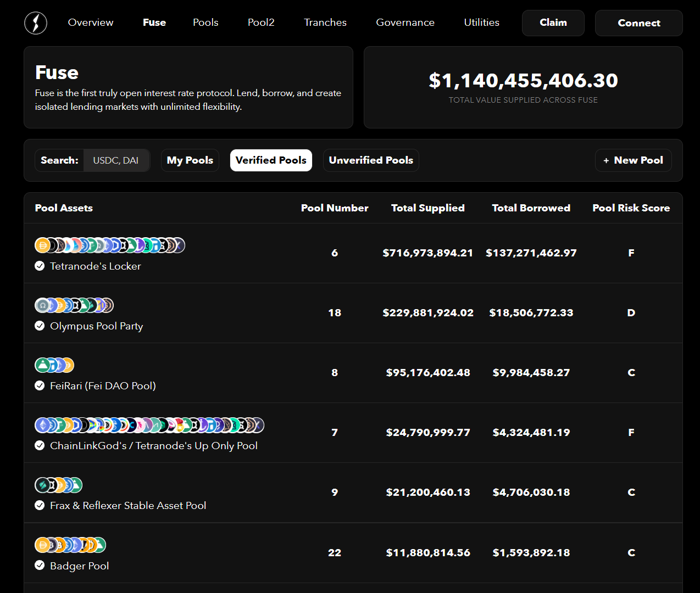
Task: Click risk score D for Olympus Pool Party
Action: [x=631, y=313]
